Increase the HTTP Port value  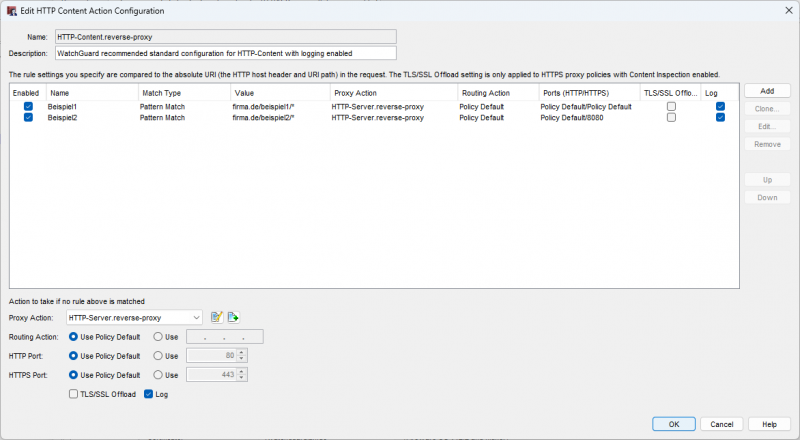[x=242, y=352]
